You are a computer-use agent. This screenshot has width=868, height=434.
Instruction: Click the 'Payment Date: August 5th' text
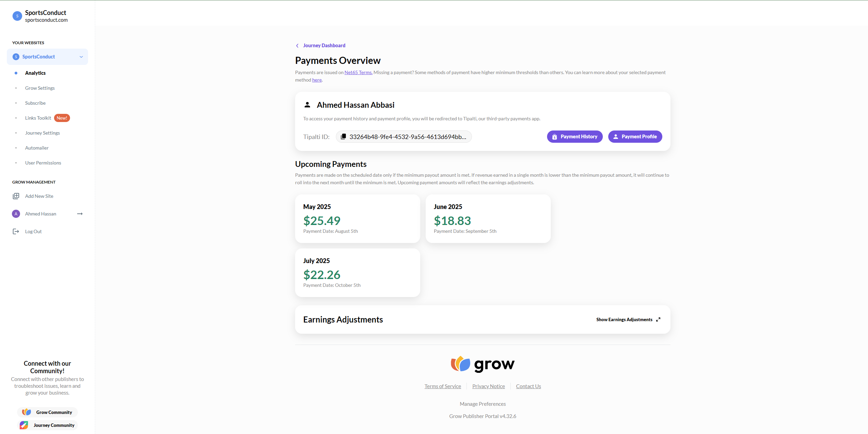(x=330, y=231)
